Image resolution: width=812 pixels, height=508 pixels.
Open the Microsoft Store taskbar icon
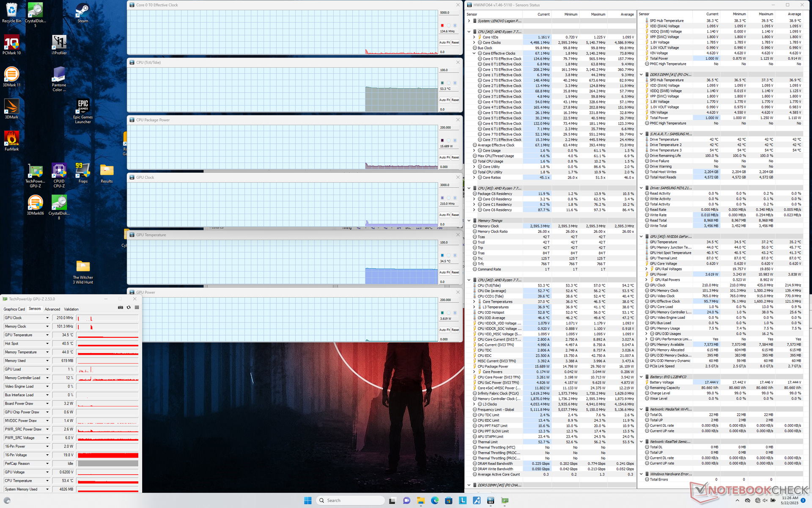pos(449,500)
